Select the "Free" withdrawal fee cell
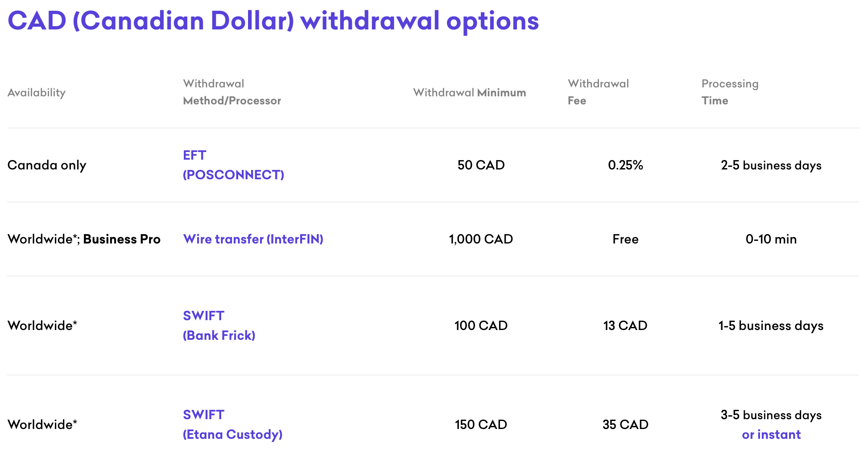This screenshot has height=462, width=868. coord(625,239)
